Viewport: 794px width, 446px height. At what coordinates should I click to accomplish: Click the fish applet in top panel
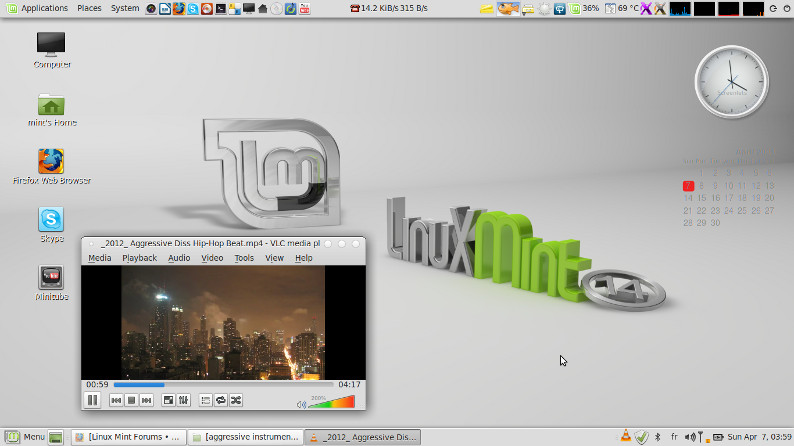[x=508, y=9]
